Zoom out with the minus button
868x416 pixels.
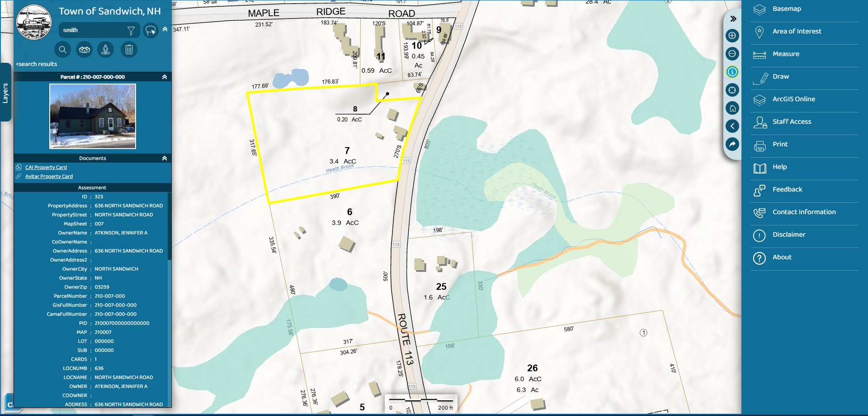tap(732, 54)
